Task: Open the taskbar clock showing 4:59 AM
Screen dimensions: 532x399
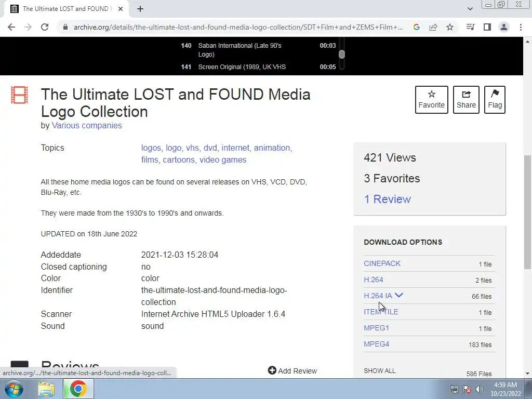Action: point(506,389)
